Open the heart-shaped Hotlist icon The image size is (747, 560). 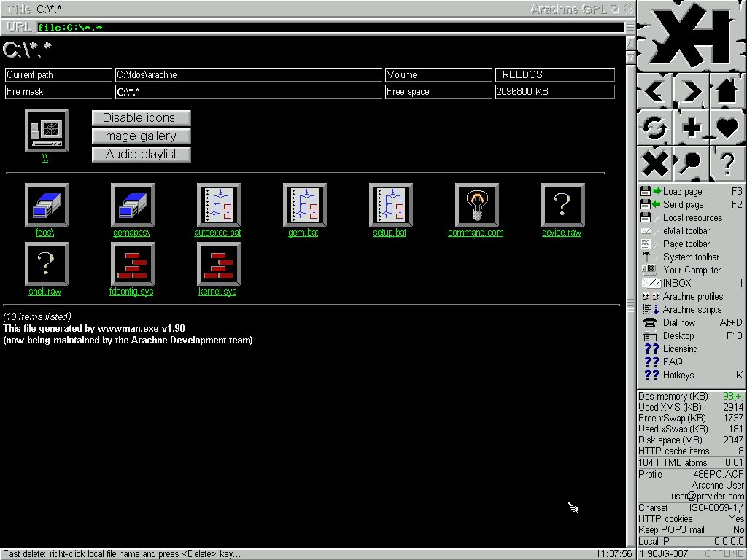(727, 127)
